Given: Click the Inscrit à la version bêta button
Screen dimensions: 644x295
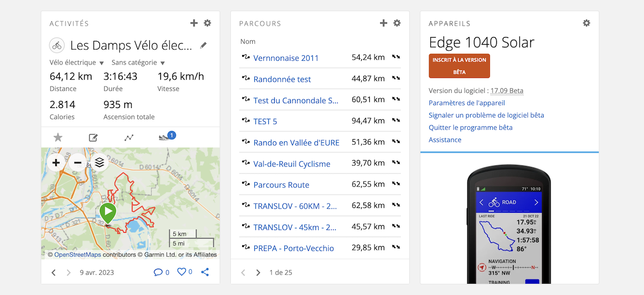Looking at the screenshot, I should [x=459, y=66].
